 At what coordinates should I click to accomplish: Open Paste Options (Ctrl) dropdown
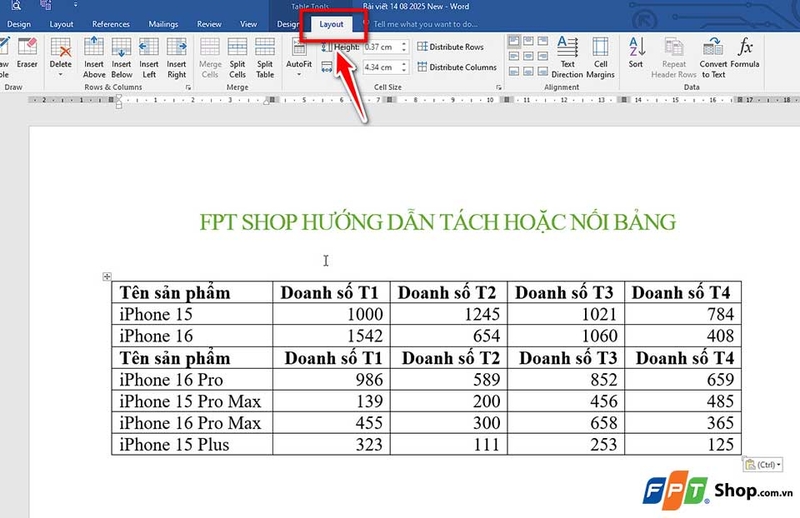point(763,464)
